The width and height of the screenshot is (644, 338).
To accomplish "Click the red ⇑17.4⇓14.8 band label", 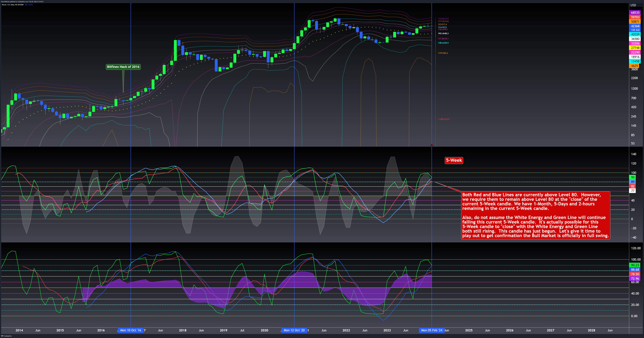I will [x=443, y=21].
